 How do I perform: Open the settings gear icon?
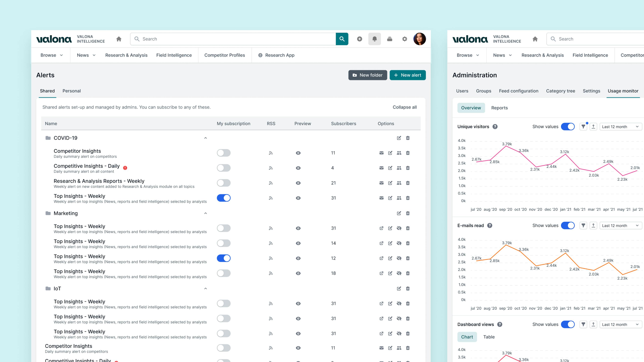[405, 39]
